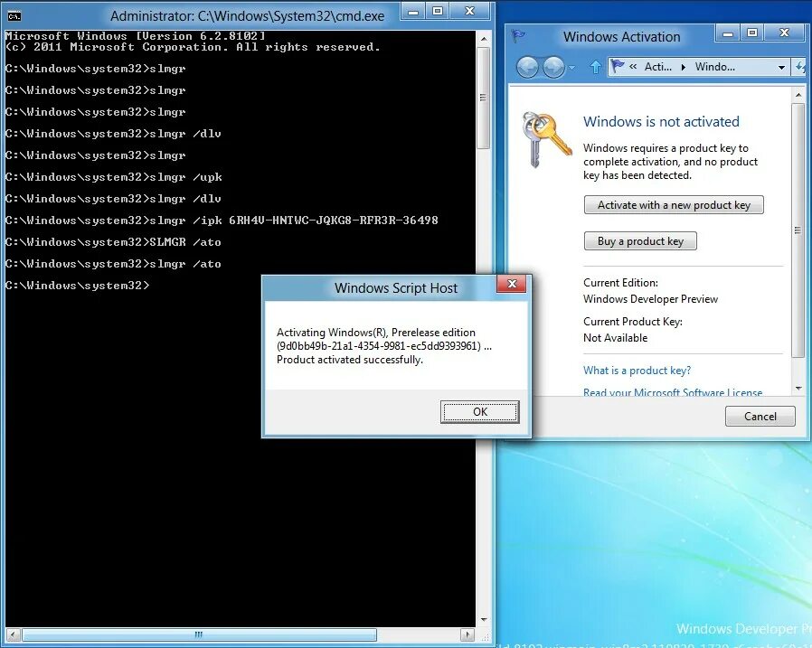This screenshot has width=812, height=648.
Task: Click the SLMGR /ato uppercase command line
Action: 113,242
